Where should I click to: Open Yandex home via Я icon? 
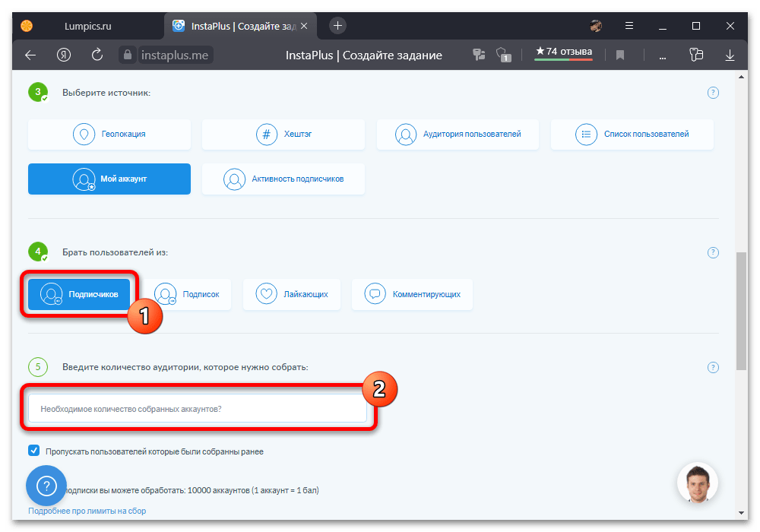[x=64, y=55]
